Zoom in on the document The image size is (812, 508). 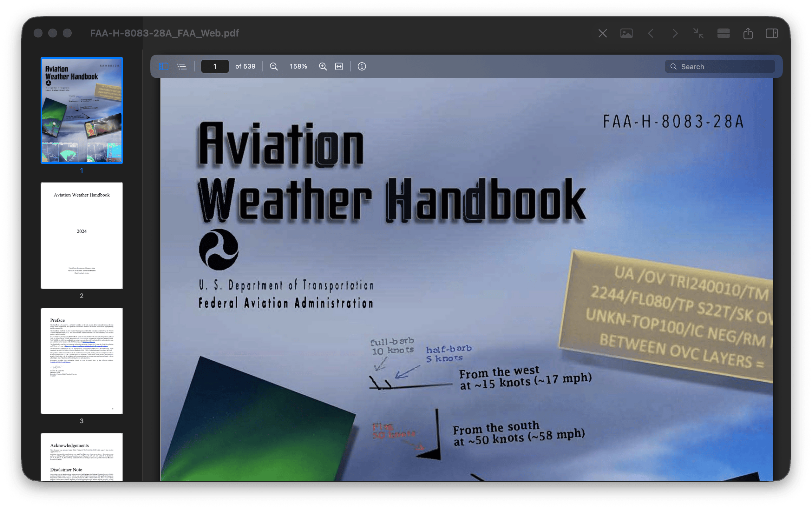323,67
